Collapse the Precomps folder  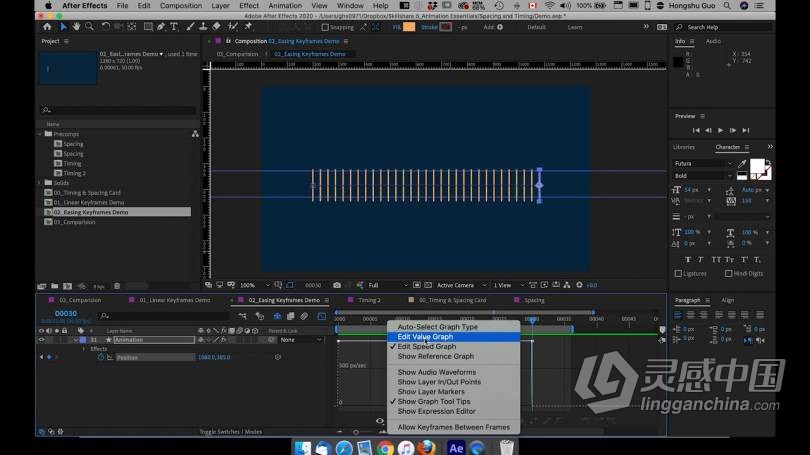point(40,134)
